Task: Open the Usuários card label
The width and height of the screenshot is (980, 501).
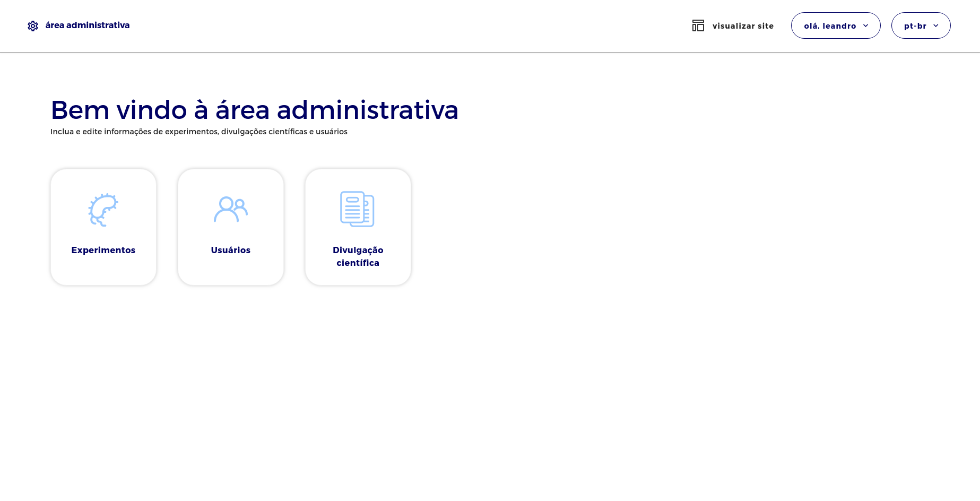Action: click(x=231, y=250)
